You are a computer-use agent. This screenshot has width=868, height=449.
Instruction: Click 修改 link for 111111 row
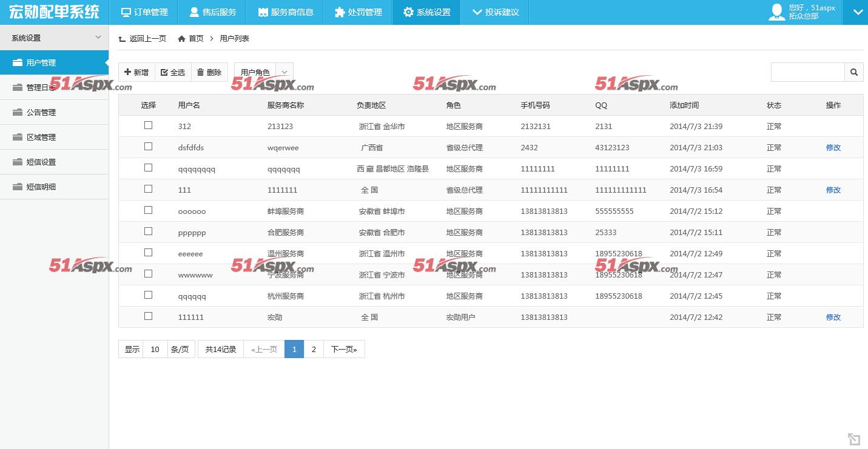[833, 317]
